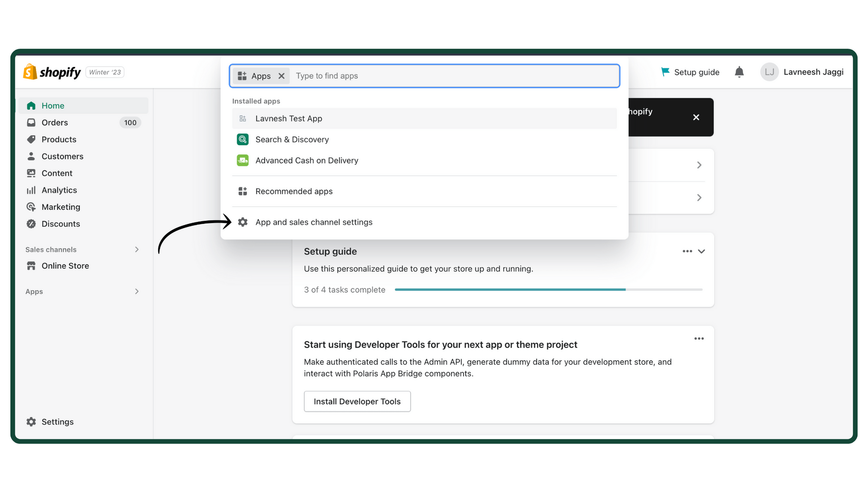This screenshot has height=488, width=868.
Task: Click the Install Developer Tools button
Action: coord(357,401)
